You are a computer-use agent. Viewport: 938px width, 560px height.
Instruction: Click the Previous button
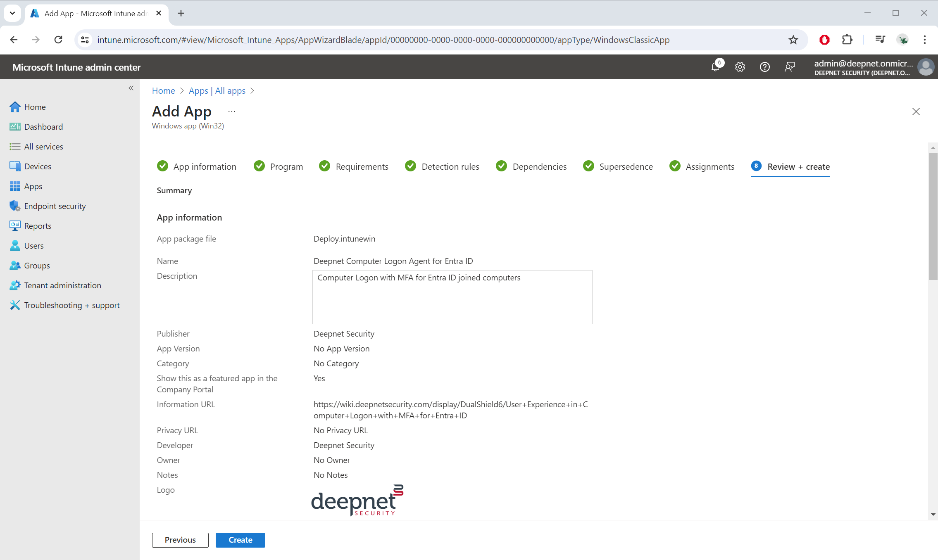click(x=180, y=540)
